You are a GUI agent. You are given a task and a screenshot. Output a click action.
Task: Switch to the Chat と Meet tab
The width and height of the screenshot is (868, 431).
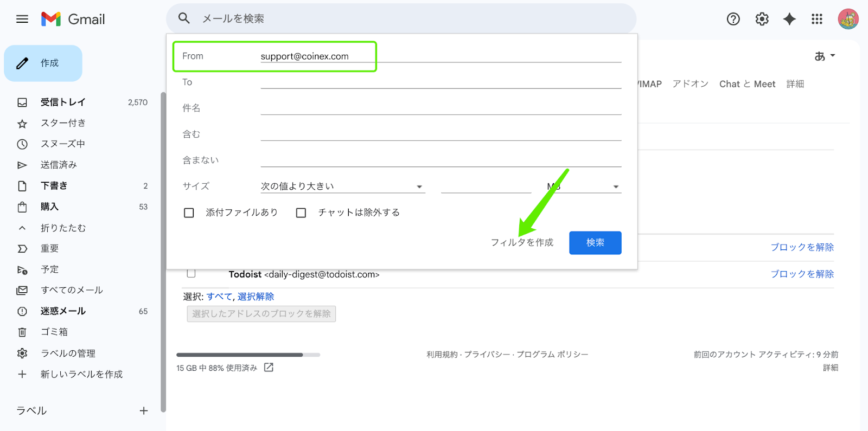tap(747, 84)
